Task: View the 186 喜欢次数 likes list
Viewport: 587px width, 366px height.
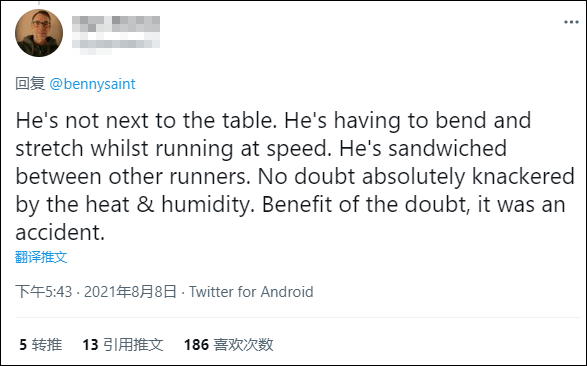Action: (x=228, y=345)
